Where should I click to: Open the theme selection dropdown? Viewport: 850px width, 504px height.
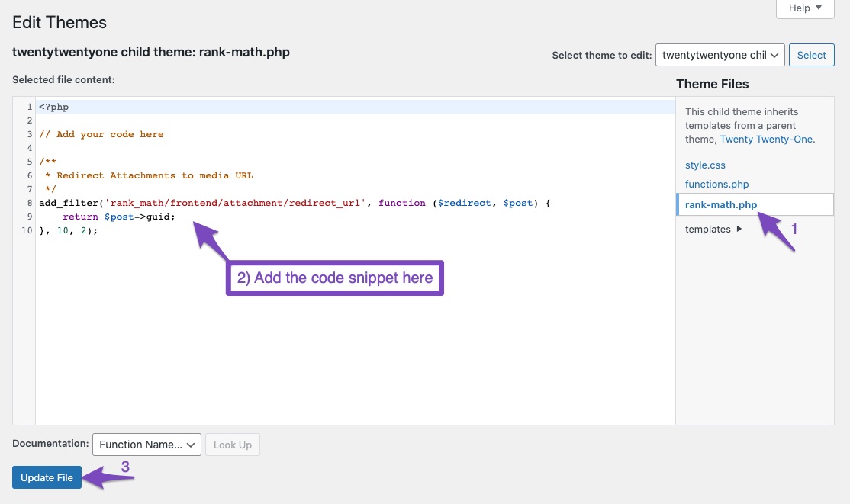point(720,55)
